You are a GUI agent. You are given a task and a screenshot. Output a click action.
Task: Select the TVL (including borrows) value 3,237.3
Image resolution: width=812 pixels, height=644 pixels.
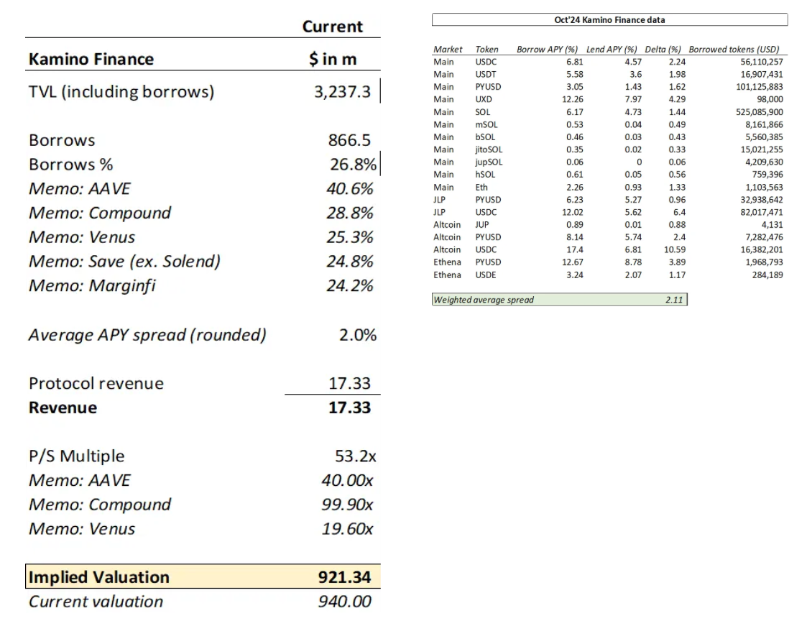(342, 92)
